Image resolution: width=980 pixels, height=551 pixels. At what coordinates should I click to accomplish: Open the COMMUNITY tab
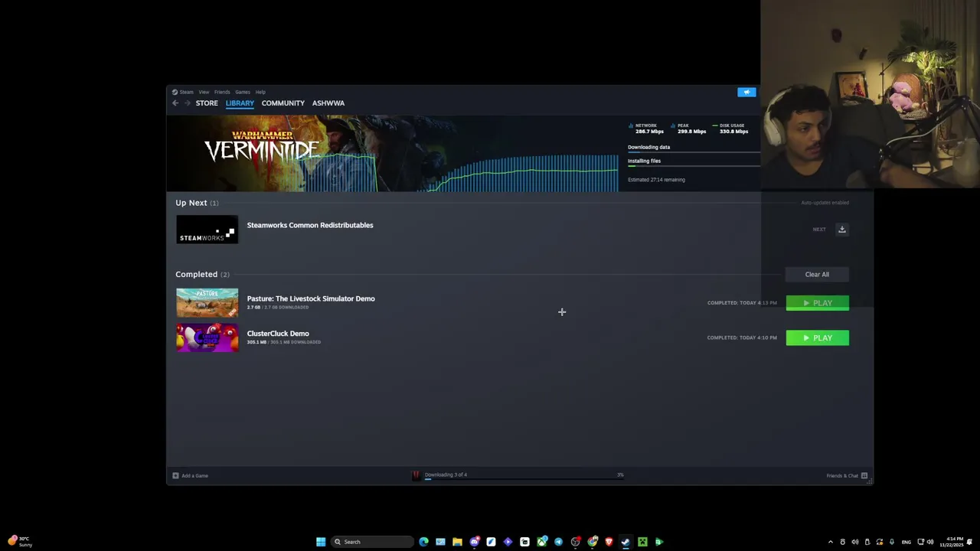pos(283,103)
